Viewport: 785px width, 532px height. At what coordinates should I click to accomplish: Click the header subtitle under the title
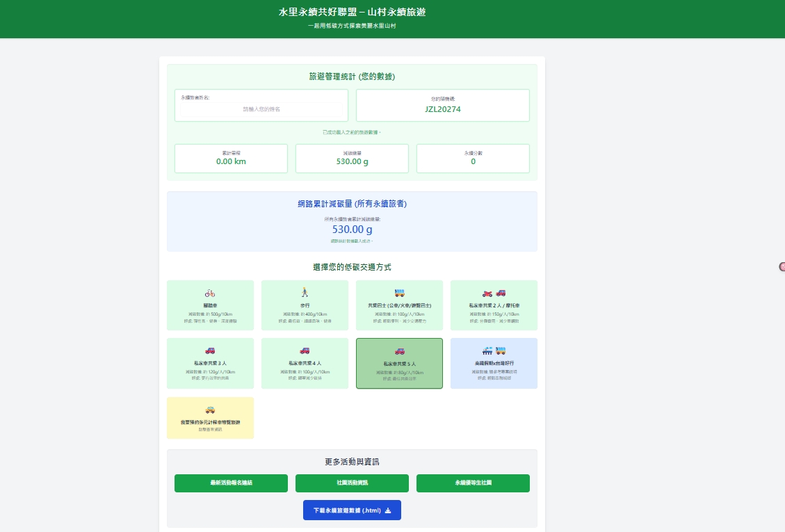352,26
